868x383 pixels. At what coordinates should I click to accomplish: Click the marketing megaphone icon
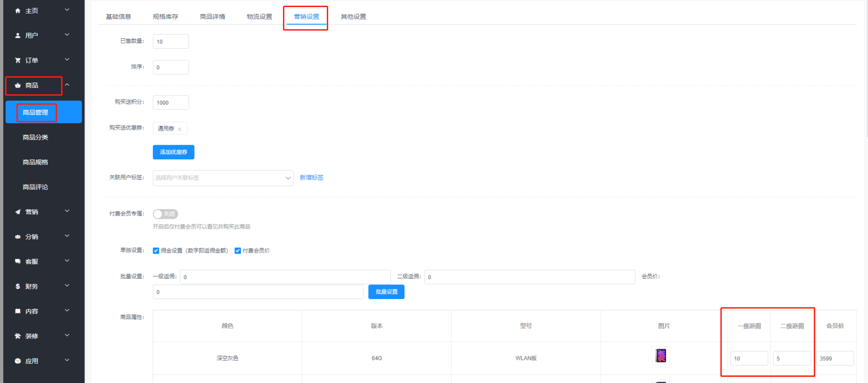coord(17,212)
